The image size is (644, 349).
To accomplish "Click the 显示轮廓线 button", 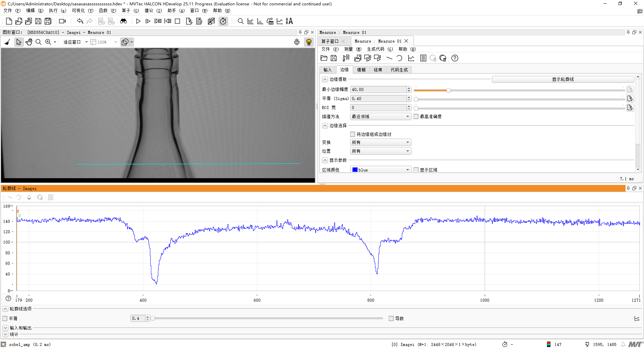I will [562, 80].
